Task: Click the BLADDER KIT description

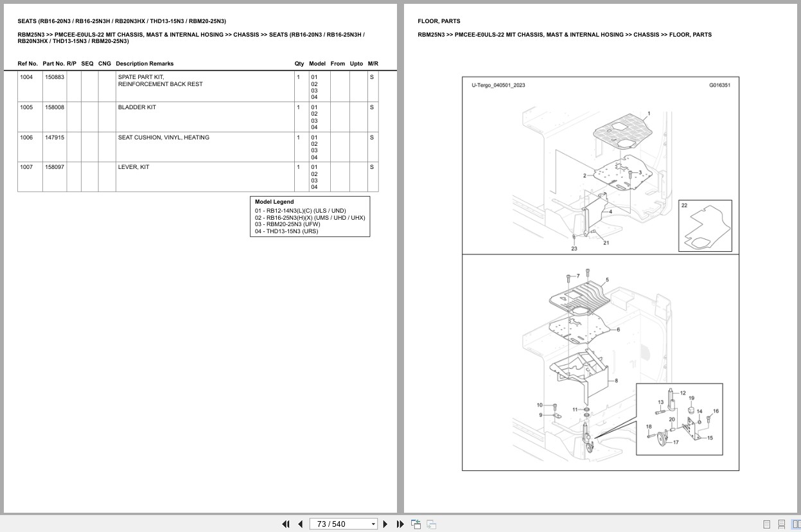Action: pos(137,107)
